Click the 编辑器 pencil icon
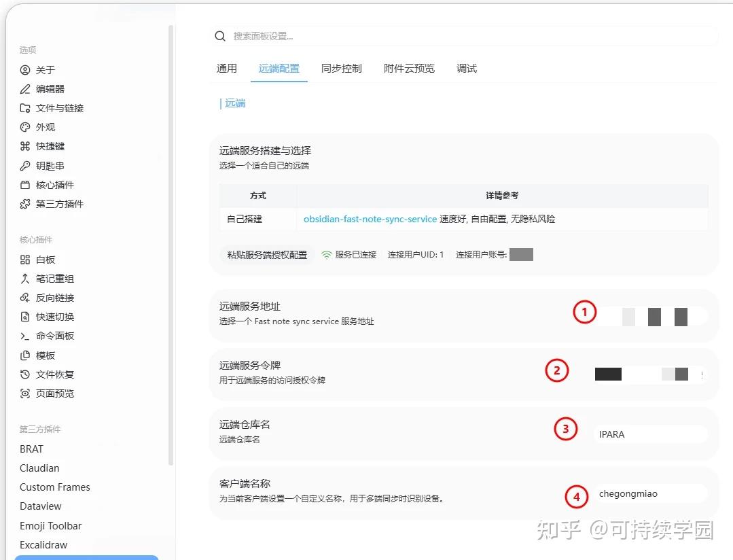The height and width of the screenshot is (560, 733). (x=24, y=89)
